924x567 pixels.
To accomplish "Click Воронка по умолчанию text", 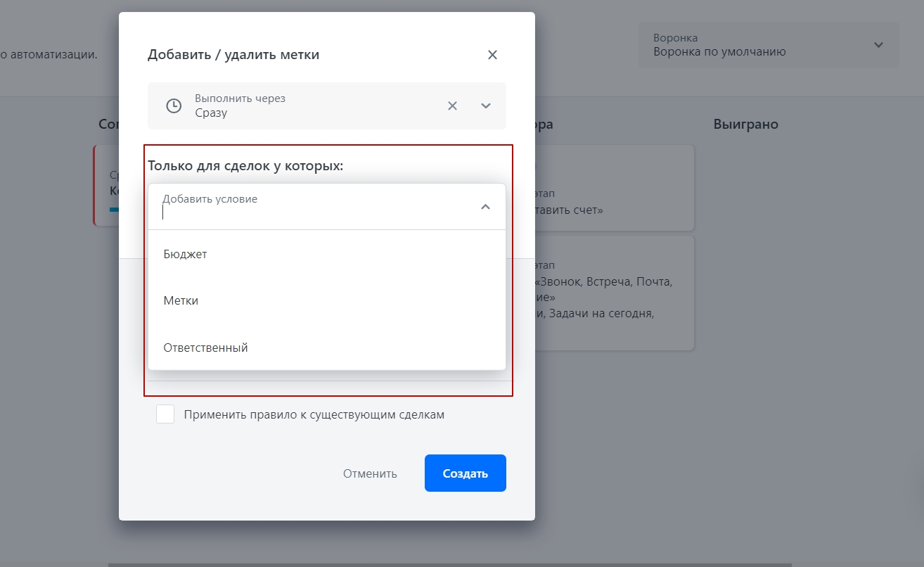I will 719,51.
